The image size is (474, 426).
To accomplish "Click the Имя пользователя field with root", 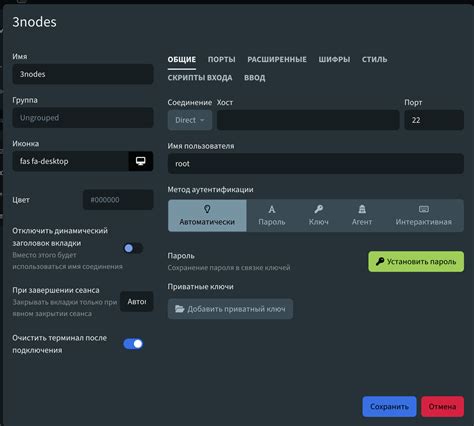I will (316, 164).
